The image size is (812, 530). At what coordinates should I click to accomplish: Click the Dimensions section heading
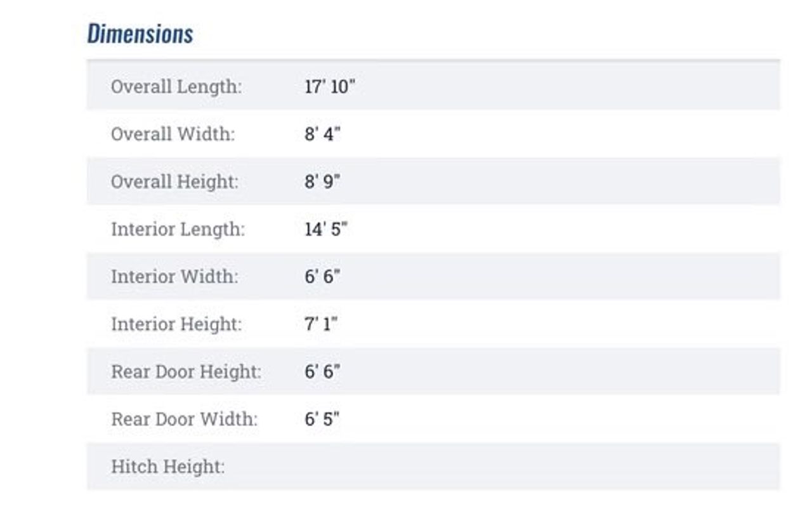[x=140, y=34]
